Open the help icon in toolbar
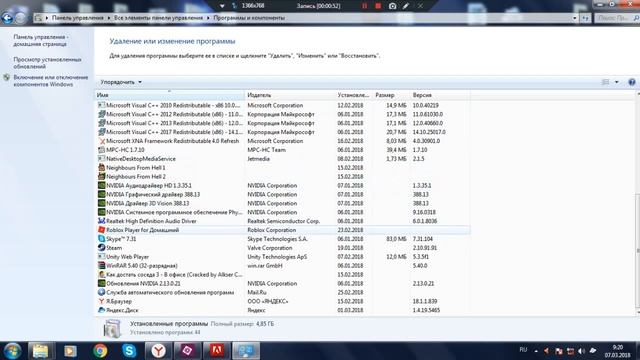The height and width of the screenshot is (360, 640). click(632, 82)
